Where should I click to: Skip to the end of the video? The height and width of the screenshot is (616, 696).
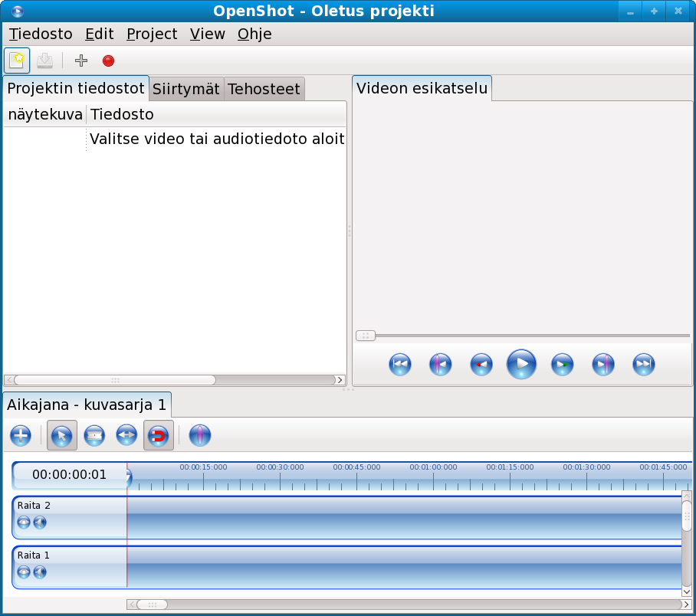(x=643, y=365)
